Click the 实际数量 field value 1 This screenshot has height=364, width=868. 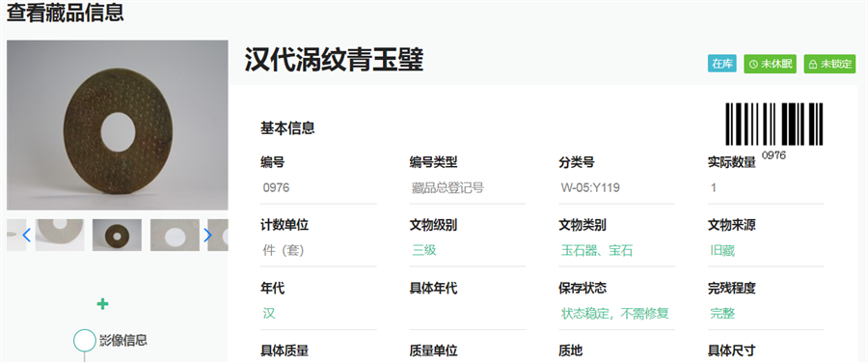[766, 188]
